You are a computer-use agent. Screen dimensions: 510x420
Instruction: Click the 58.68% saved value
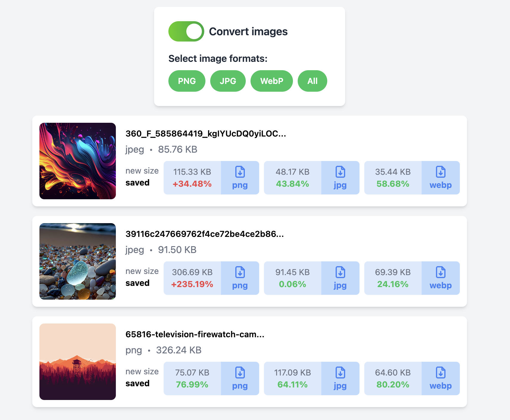pyautogui.click(x=393, y=184)
